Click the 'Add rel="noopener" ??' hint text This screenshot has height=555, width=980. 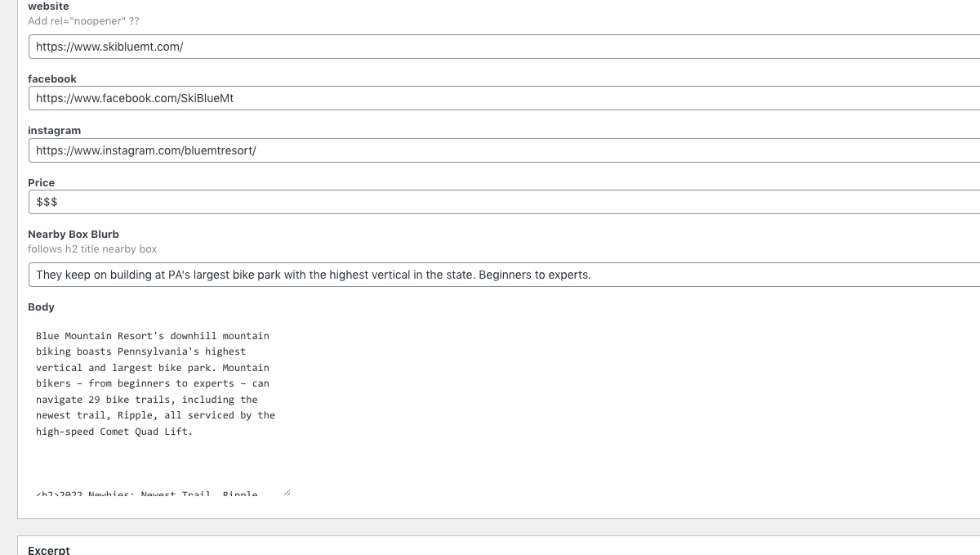83,21
